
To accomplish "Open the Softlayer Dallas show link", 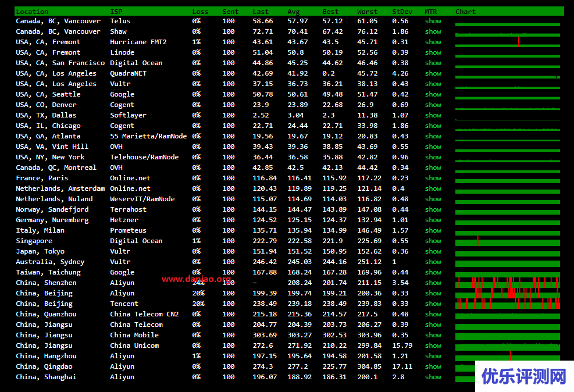I will pyautogui.click(x=433, y=115).
